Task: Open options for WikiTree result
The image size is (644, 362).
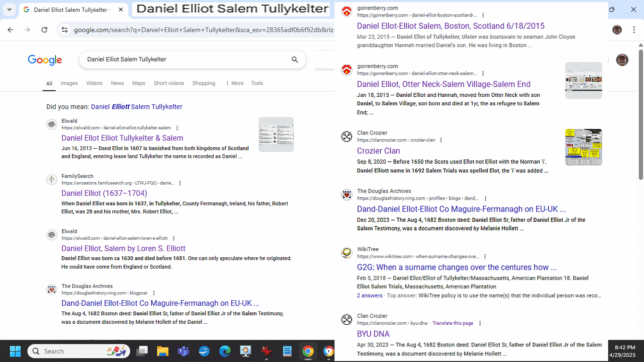Action: coord(485,257)
